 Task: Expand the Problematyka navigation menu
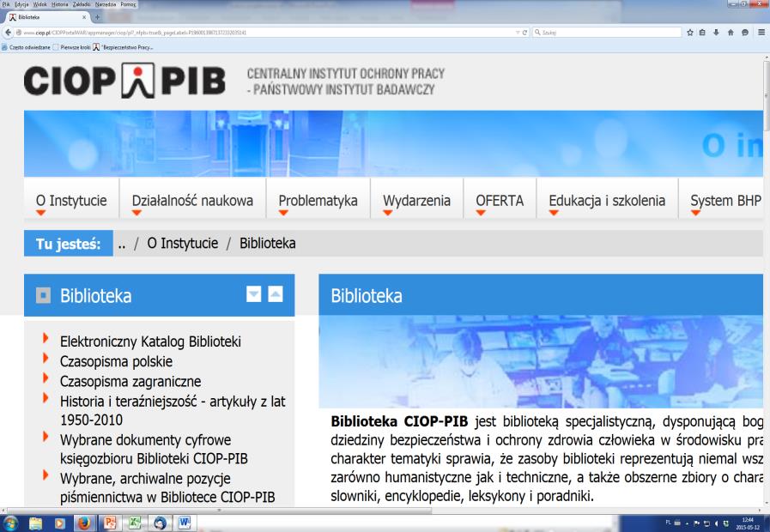click(x=318, y=202)
